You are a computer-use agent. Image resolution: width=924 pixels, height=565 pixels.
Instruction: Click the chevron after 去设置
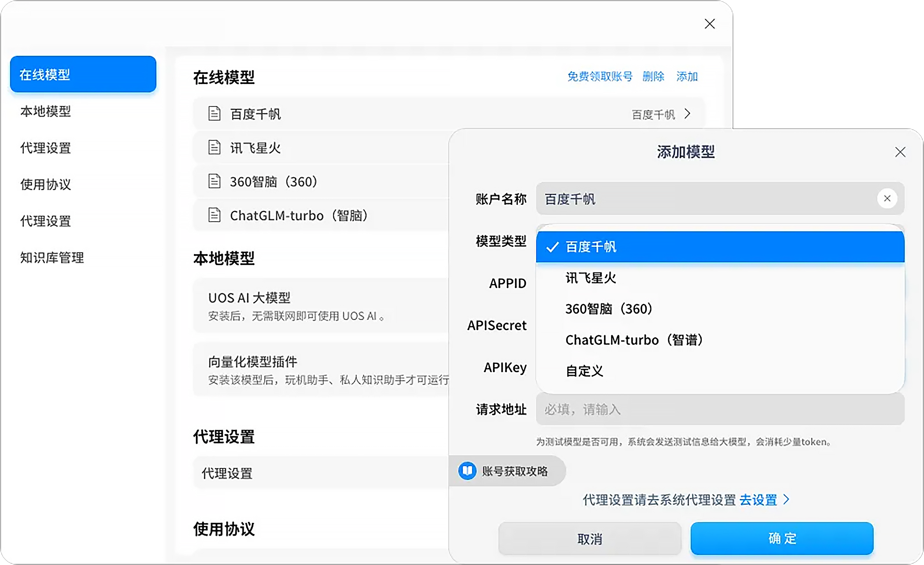coord(786,499)
